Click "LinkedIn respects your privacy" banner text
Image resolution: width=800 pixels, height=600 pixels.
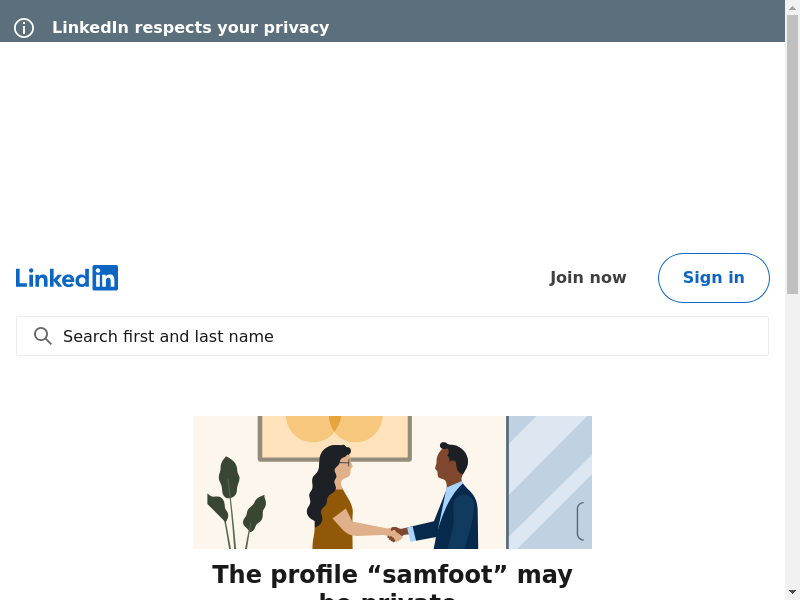click(190, 28)
